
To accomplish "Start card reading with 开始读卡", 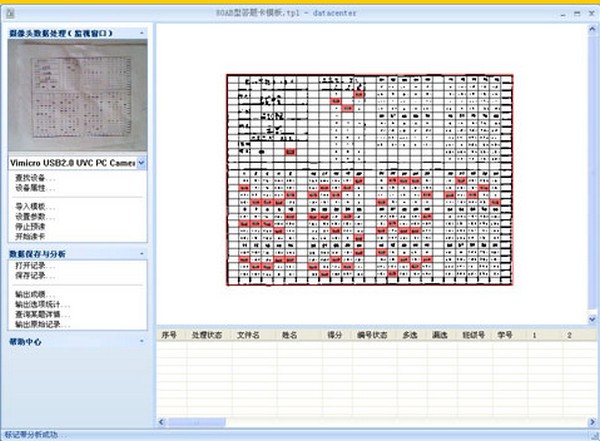I will tap(30, 237).
